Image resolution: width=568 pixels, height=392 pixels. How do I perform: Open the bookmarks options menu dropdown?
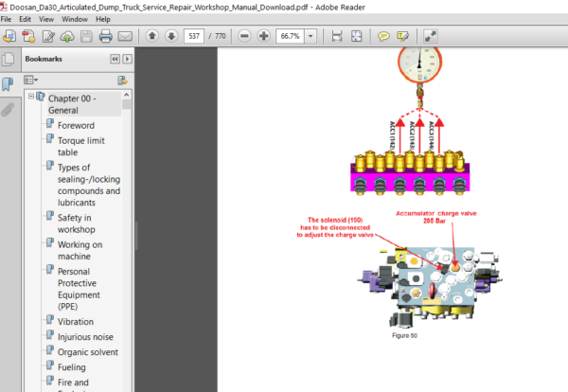click(x=30, y=80)
